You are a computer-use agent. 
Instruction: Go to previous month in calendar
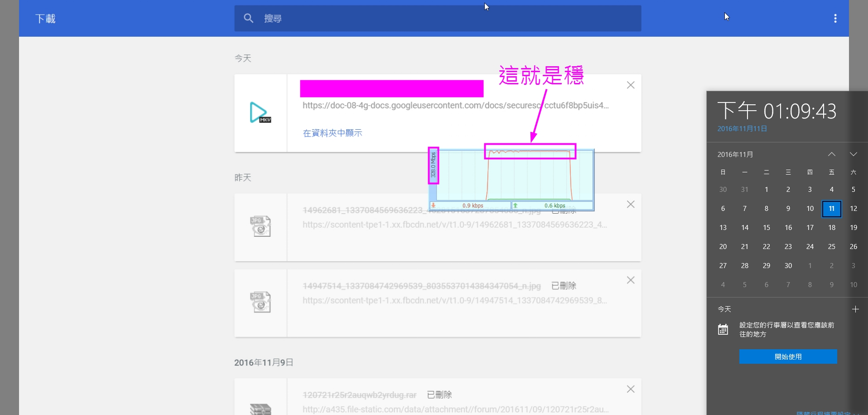[832, 154]
